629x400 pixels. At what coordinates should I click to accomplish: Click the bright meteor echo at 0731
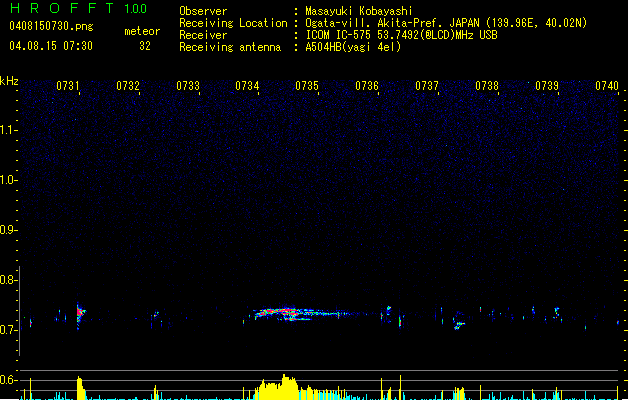coord(80,315)
